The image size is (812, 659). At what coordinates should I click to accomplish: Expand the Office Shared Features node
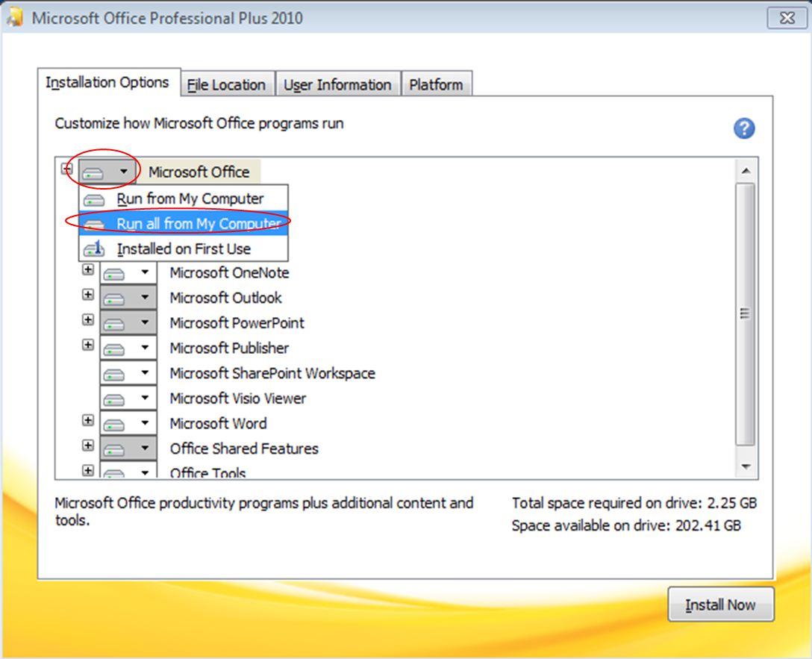88,446
